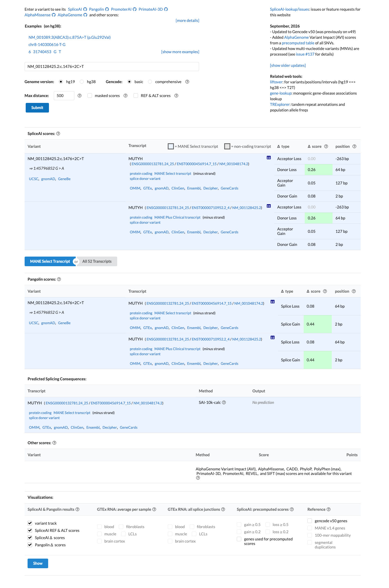Select the MANE Select Transcript tab
The height and width of the screenshot is (588, 389).
click(x=50, y=261)
